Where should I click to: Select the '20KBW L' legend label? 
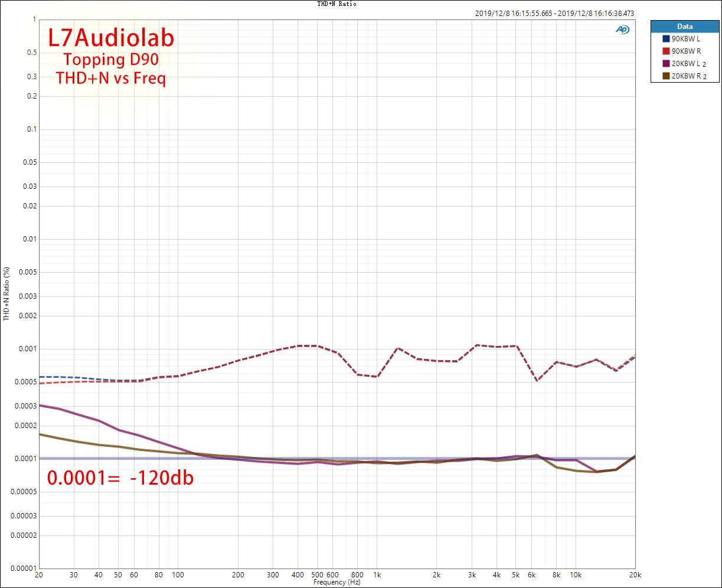[685, 64]
